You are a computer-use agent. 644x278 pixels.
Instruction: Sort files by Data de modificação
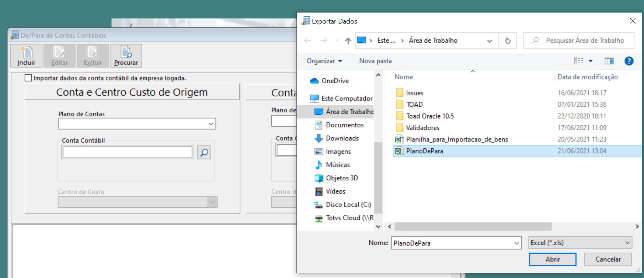588,77
